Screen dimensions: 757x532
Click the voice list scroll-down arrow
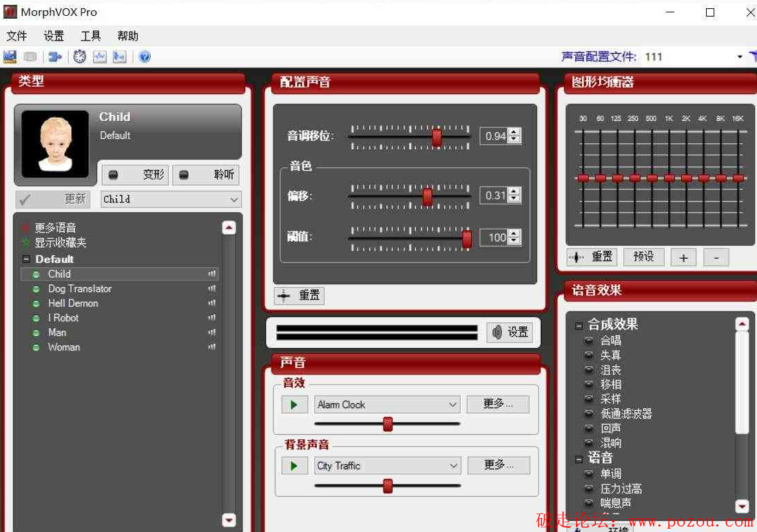pos(229,520)
